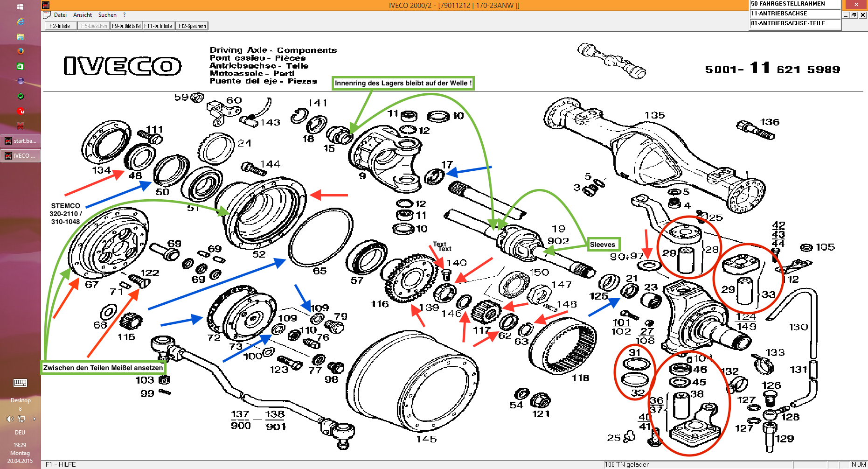
Task: Click part number 57 bearing label
Action: click(357, 280)
